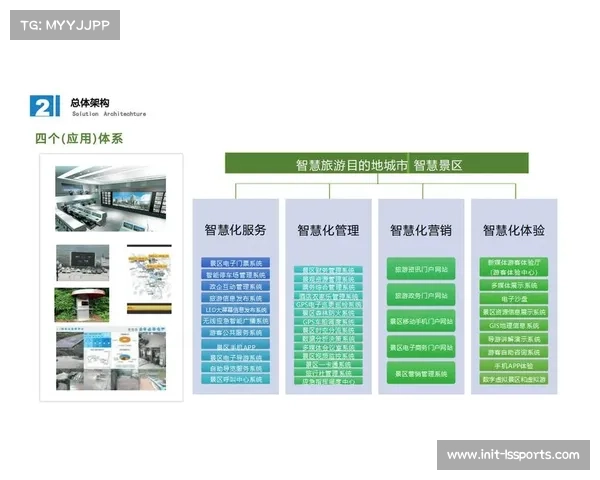This screenshot has width=600, height=480.
Task: Click the 景区手机APP box
Action: (x=236, y=344)
